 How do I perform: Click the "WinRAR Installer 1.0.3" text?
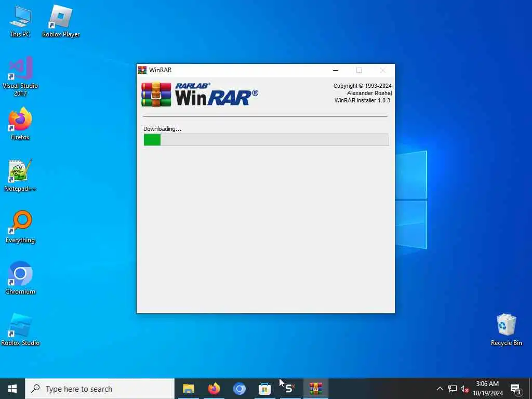362,100
